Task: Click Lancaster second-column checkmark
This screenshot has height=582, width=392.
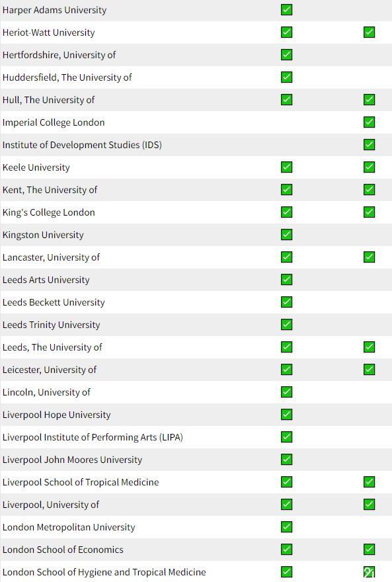Action: click(x=369, y=257)
